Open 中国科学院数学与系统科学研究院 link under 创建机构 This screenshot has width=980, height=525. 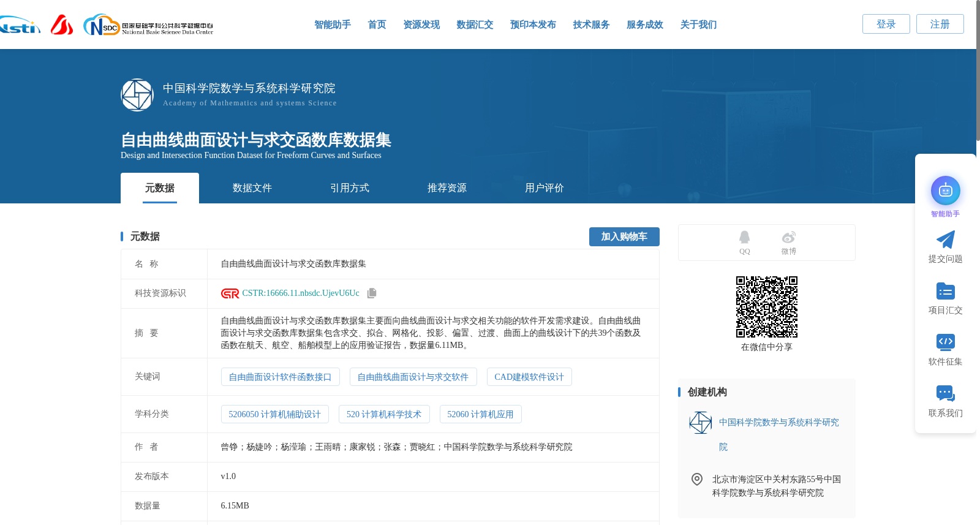779,434
